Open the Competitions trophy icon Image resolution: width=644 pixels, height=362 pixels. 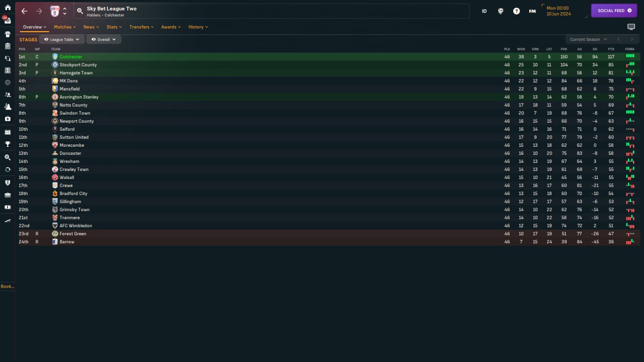[8, 144]
